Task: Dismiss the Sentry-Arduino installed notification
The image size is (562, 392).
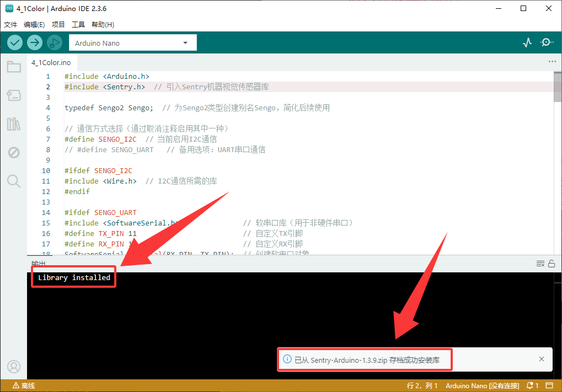Action: click(542, 359)
